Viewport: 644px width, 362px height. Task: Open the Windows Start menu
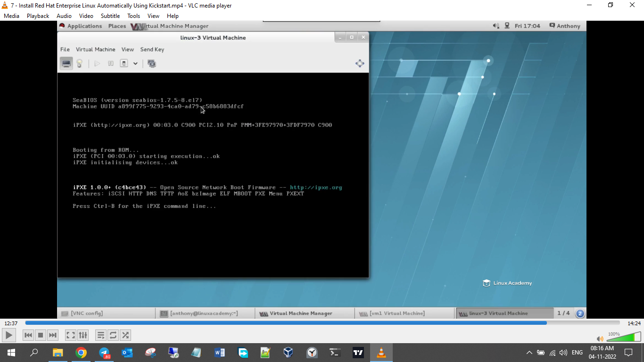point(11,353)
